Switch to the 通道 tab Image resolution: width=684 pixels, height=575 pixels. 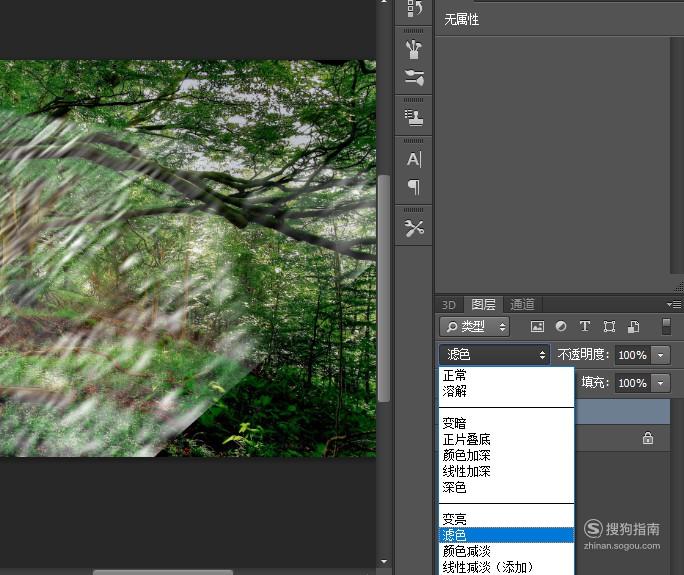pyautogui.click(x=522, y=304)
